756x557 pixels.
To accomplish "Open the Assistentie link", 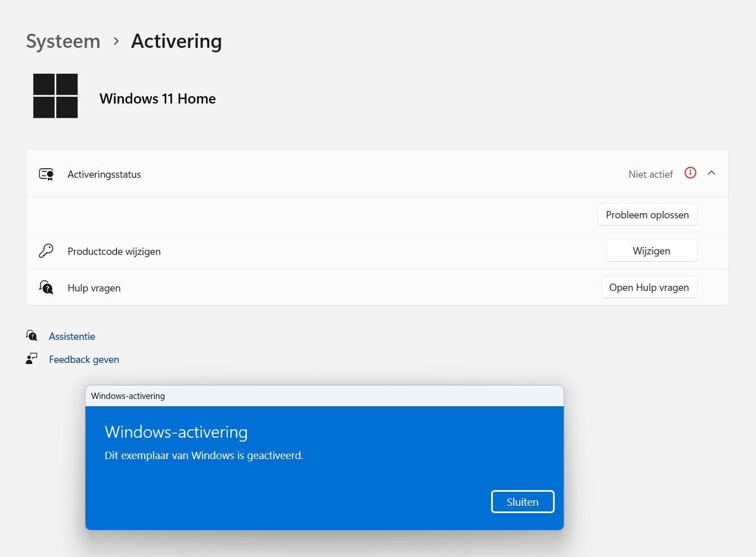I will (72, 336).
